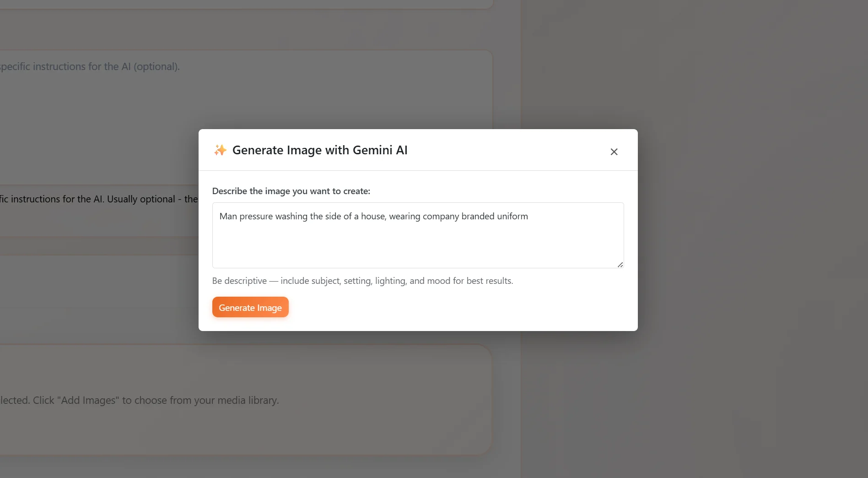This screenshot has height=478, width=868.
Task: Click the orange Generate Image button
Action: (x=250, y=307)
